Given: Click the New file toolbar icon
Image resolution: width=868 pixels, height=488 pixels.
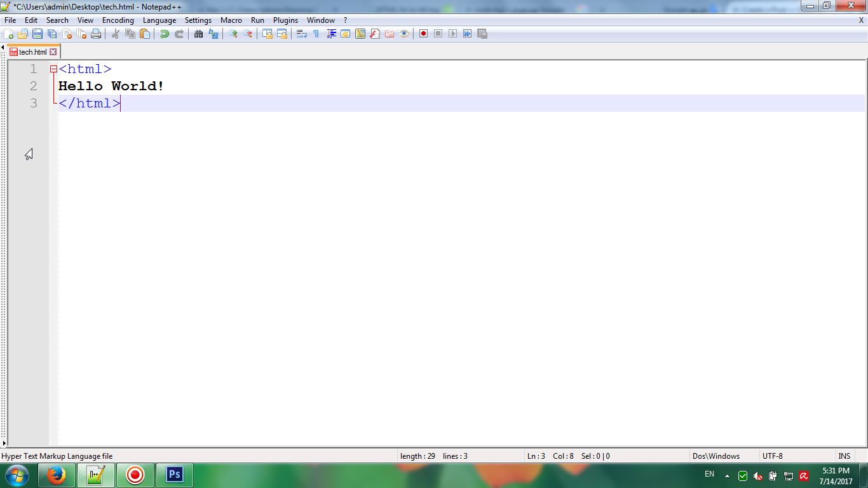Looking at the screenshot, I should pyautogui.click(x=9, y=34).
